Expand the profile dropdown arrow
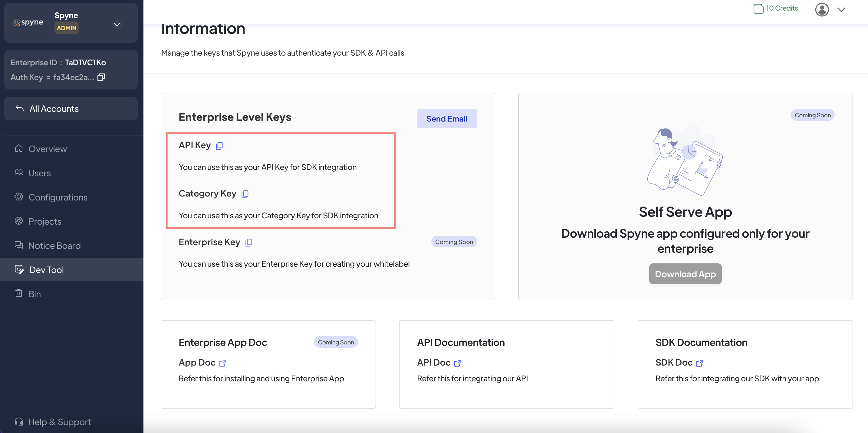868x433 pixels. (x=841, y=10)
